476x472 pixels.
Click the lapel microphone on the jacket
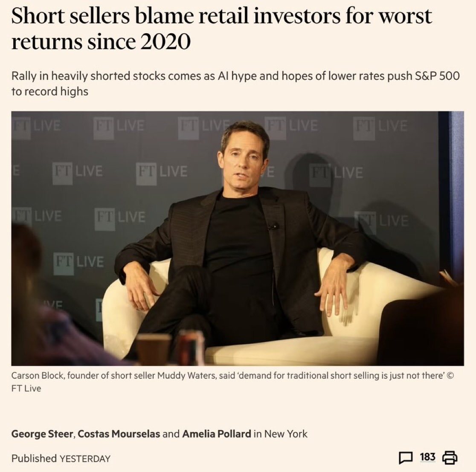click(x=274, y=226)
